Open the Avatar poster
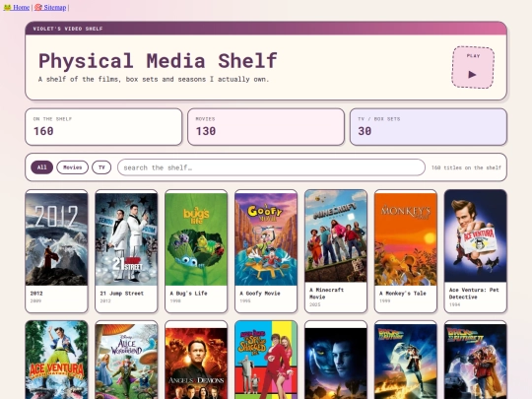 click(336, 364)
